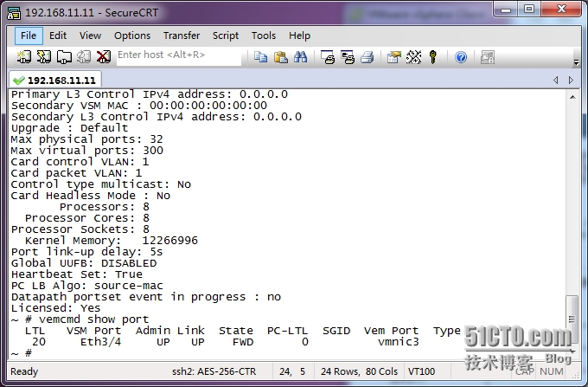The height and width of the screenshot is (387, 588).
Task: Click the Connect in Tab icon
Action: point(64,57)
